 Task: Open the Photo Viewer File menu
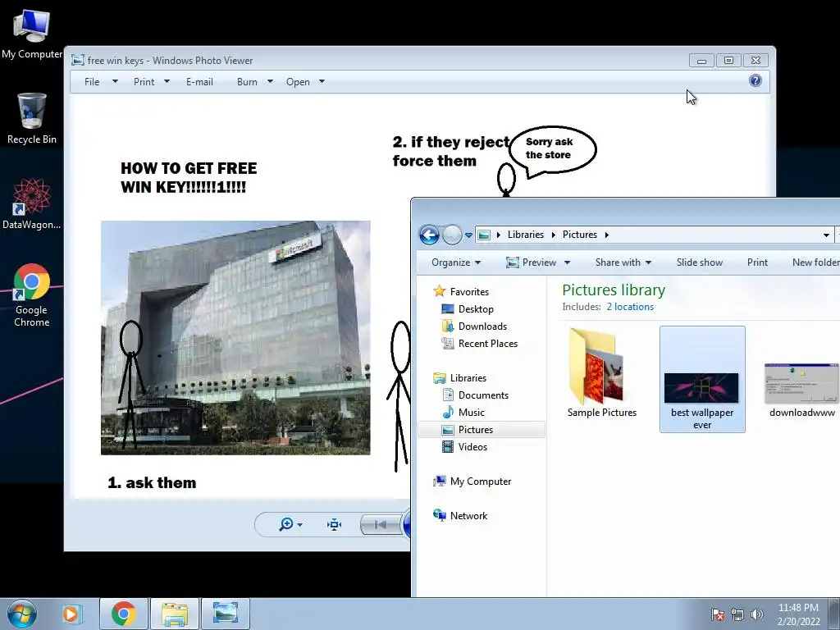click(x=92, y=82)
